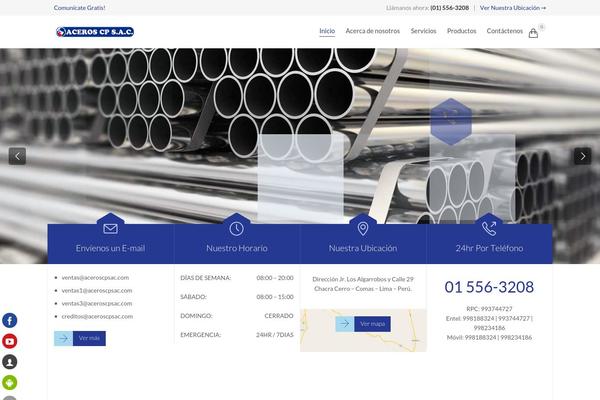Screen dimensions: 600x400
Task: Click the blue hexagon icon on slider
Action: click(451, 122)
